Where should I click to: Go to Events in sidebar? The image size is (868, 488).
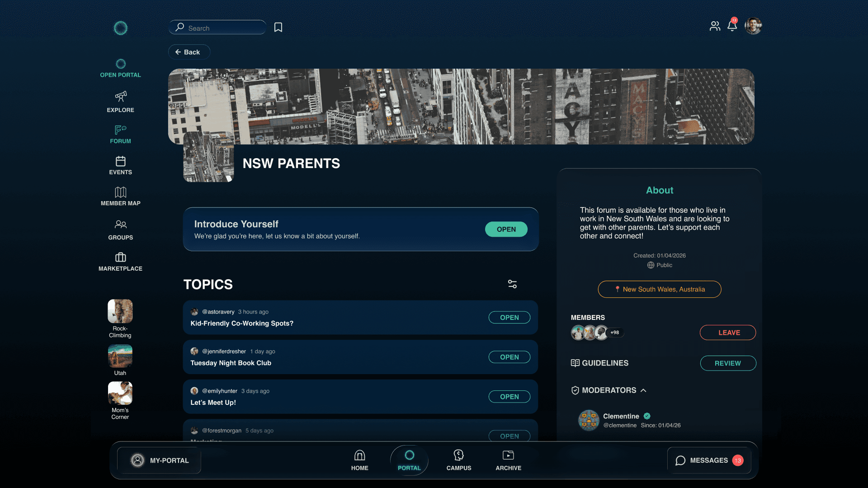[120, 162]
